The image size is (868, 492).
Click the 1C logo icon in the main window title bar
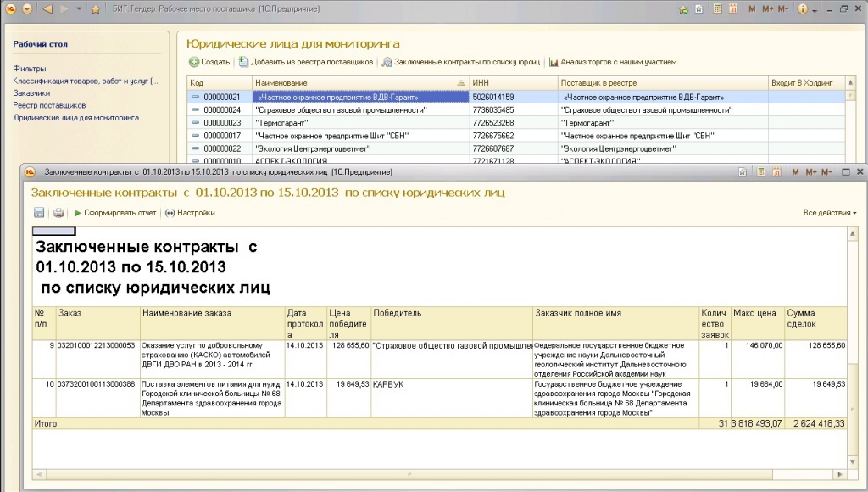(x=10, y=9)
